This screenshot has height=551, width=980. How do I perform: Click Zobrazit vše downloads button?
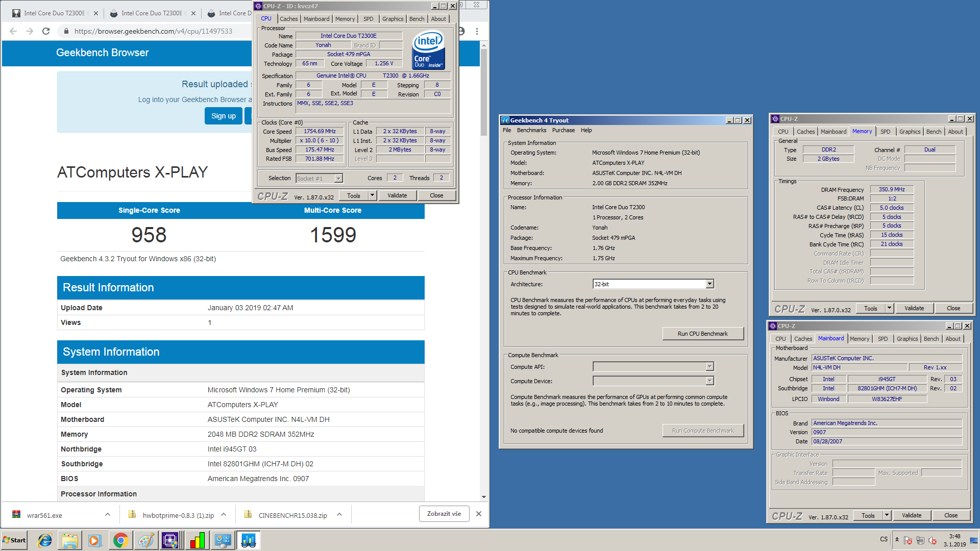tap(444, 514)
